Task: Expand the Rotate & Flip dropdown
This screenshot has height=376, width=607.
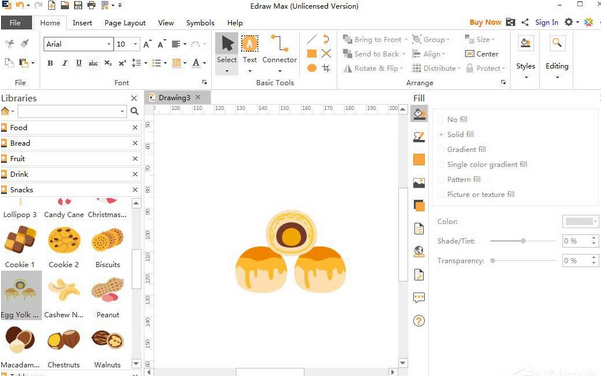Action: click(401, 69)
